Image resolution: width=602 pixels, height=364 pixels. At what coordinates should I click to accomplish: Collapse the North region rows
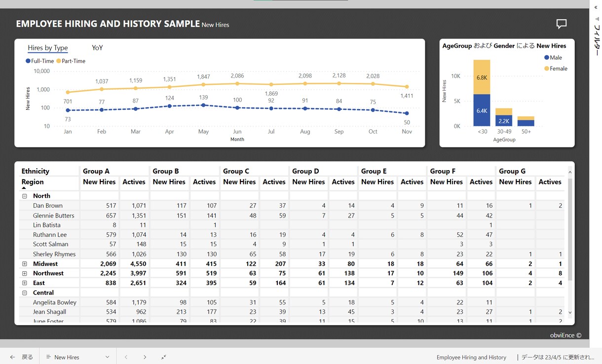click(24, 196)
